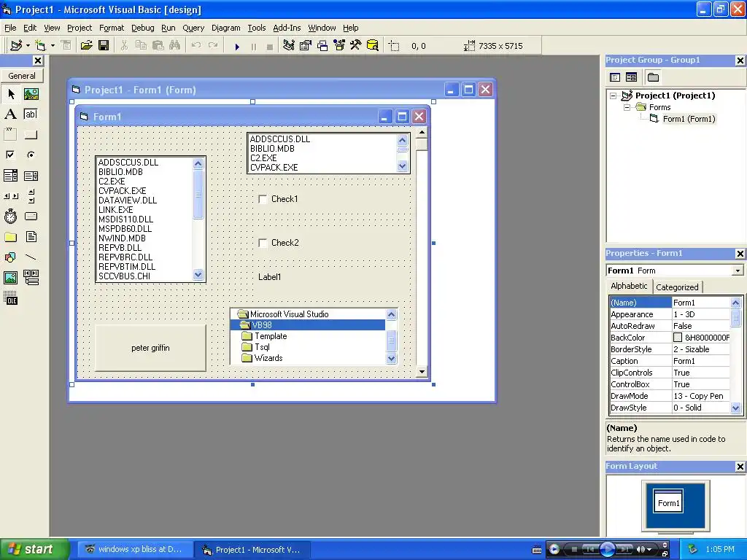
Task: Click the General tab of the toolbox
Action: click(22, 76)
